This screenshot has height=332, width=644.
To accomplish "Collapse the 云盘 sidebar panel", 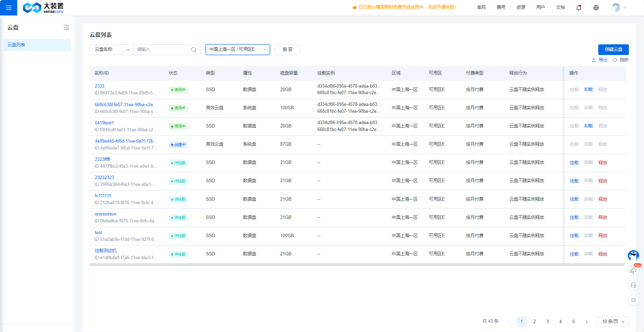I will (x=66, y=27).
